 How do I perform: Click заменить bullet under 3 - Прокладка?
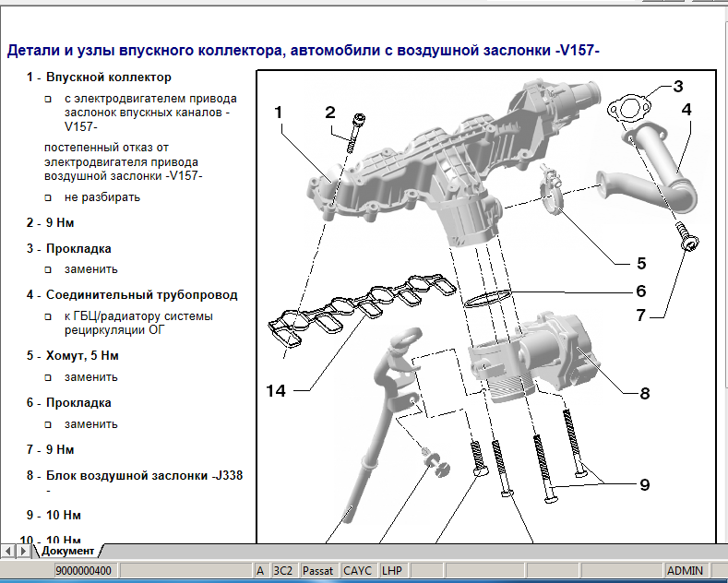(x=50, y=270)
